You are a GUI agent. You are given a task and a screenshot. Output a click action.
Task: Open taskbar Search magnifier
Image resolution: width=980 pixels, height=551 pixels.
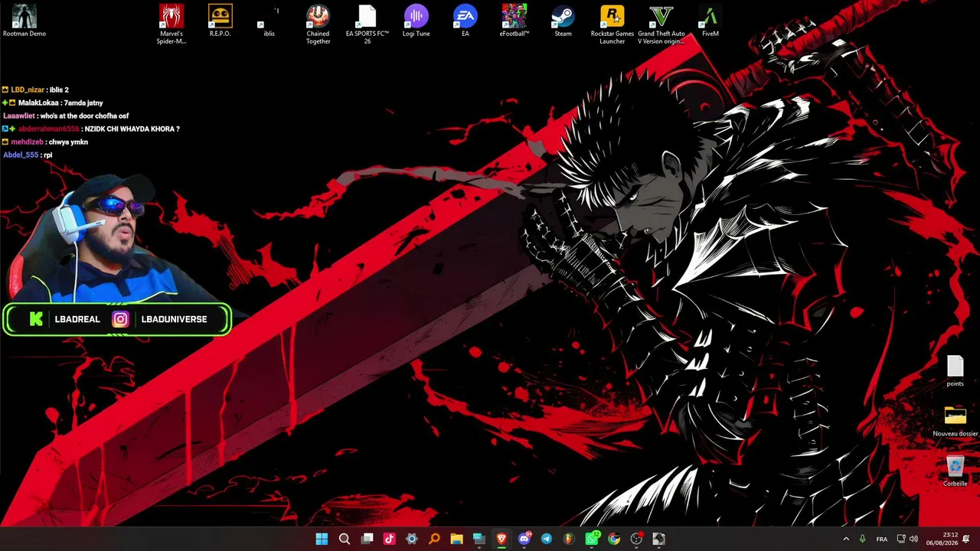tap(345, 539)
